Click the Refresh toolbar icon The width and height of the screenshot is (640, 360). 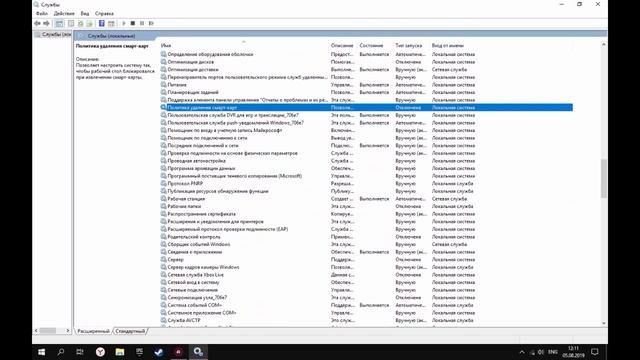[x=80, y=23]
